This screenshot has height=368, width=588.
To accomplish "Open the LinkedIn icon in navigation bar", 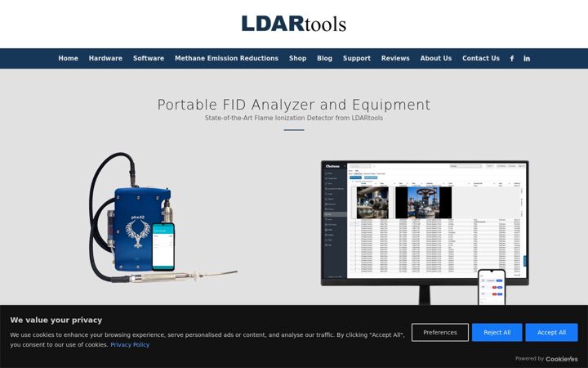I will pos(527,58).
